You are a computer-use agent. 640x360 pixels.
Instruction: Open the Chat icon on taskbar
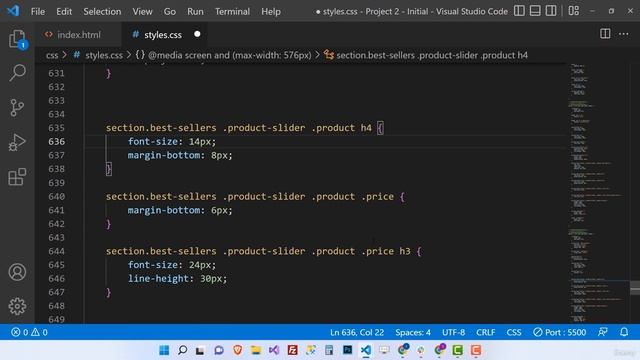pos(219,350)
